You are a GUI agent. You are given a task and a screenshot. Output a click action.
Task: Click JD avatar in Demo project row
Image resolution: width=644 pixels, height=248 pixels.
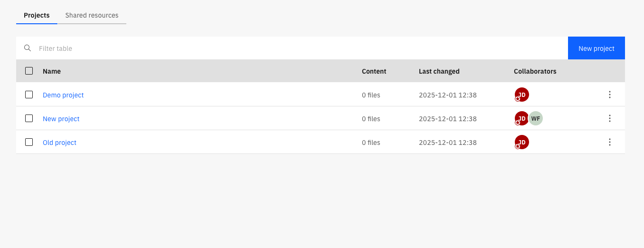(522, 95)
